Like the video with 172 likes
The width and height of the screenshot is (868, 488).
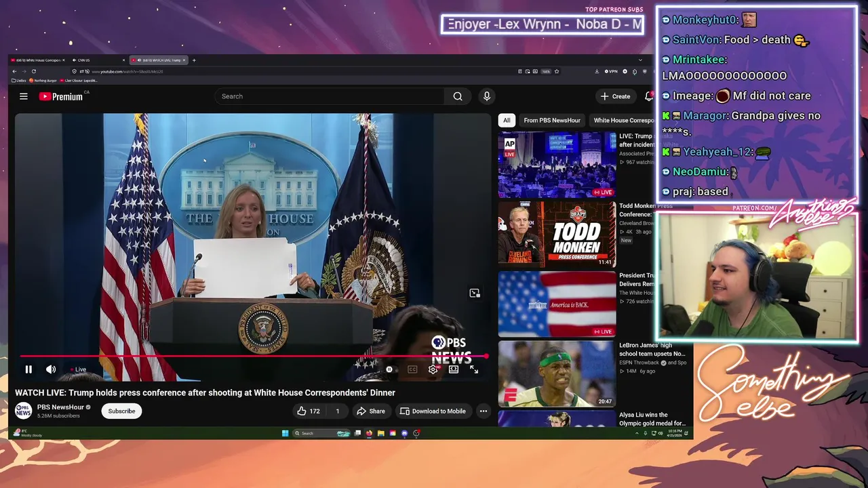(308, 411)
